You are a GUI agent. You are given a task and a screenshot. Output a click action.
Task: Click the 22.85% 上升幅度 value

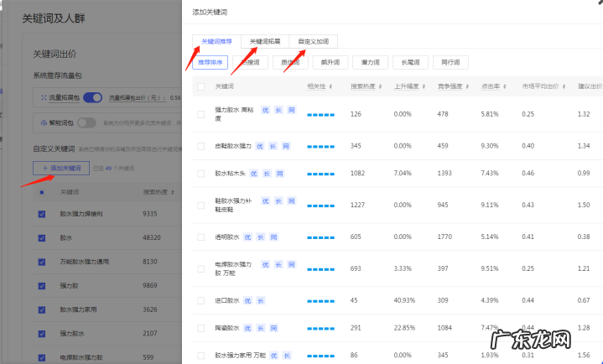coord(404,328)
